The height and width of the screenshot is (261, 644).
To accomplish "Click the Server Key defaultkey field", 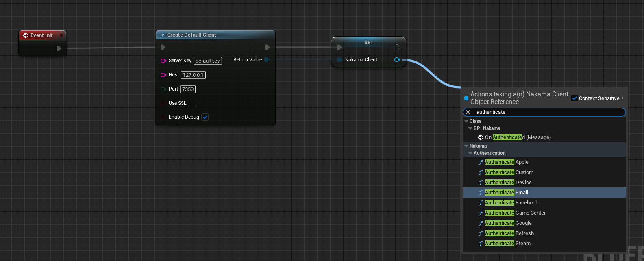I will [x=208, y=61].
